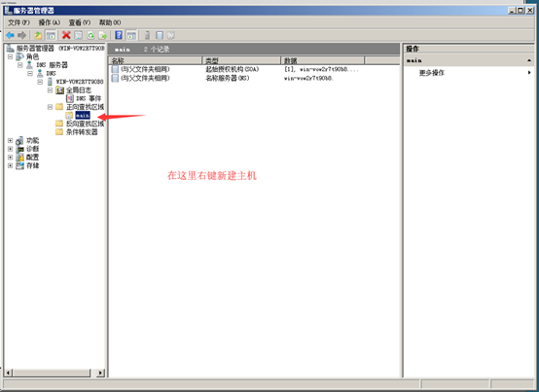Sort by the 名称 column header
This screenshot has width=539, height=392.
coord(156,61)
